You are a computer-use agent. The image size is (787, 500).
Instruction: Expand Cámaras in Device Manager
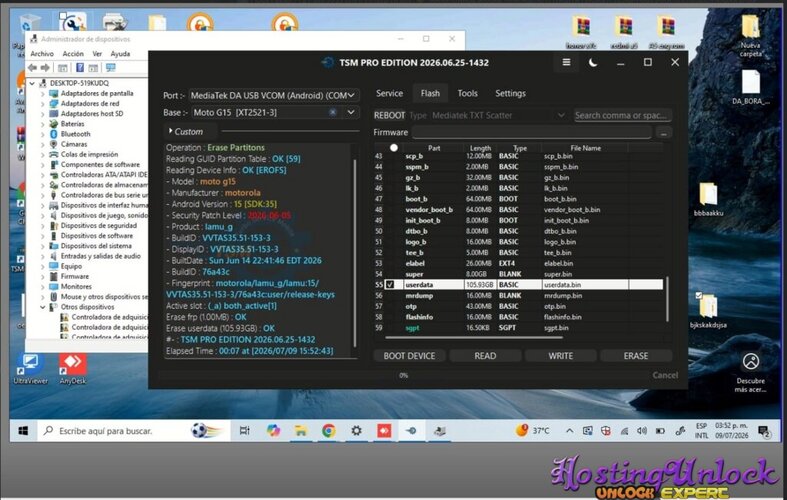point(43,144)
